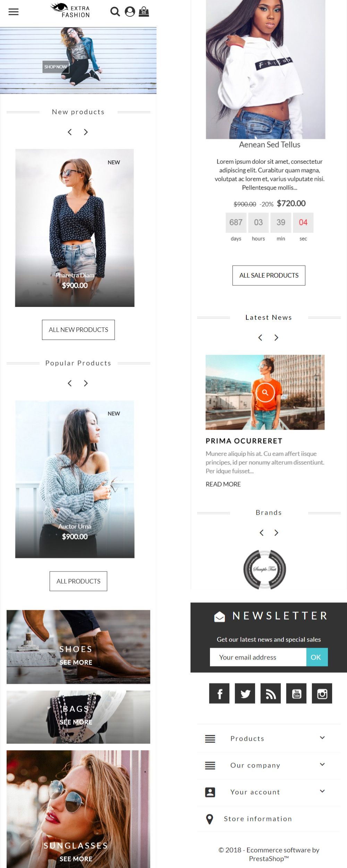Click the magnifier overlay on news image

265,392
